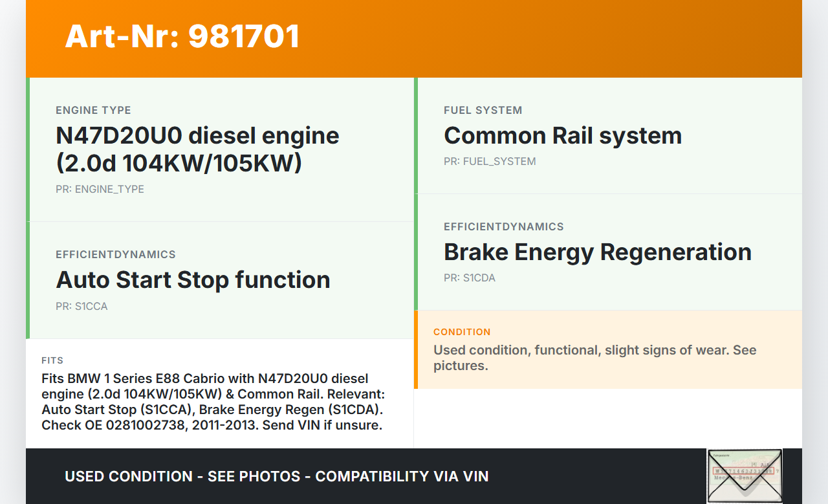Click the Art-Nr: 981701 heading
The image size is (828, 504).
(x=182, y=36)
